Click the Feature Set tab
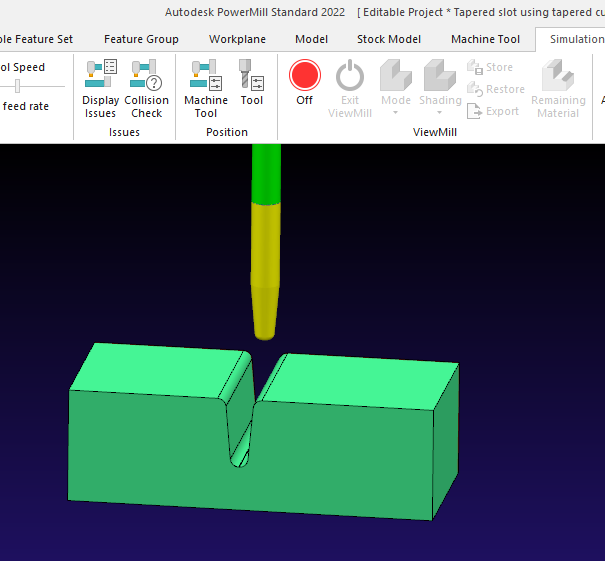This screenshot has width=605, height=561. [36, 39]
